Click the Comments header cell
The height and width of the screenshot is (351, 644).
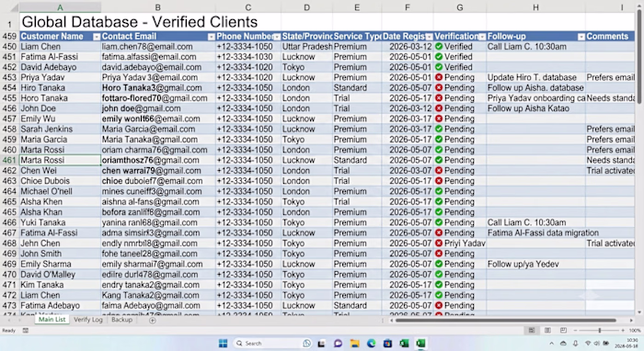click(610, 37)
